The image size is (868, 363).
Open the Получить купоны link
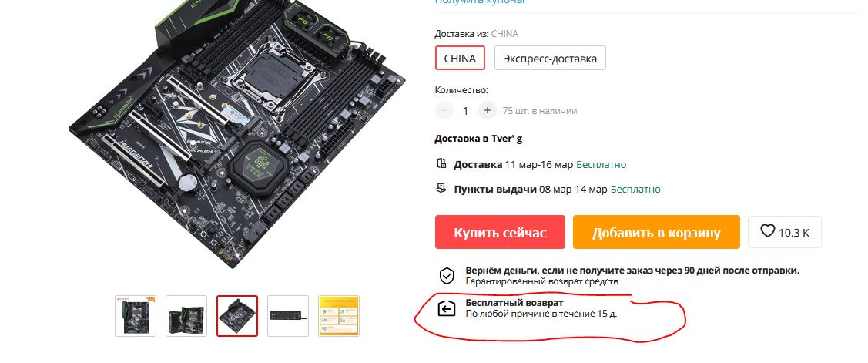coord(479,2)
